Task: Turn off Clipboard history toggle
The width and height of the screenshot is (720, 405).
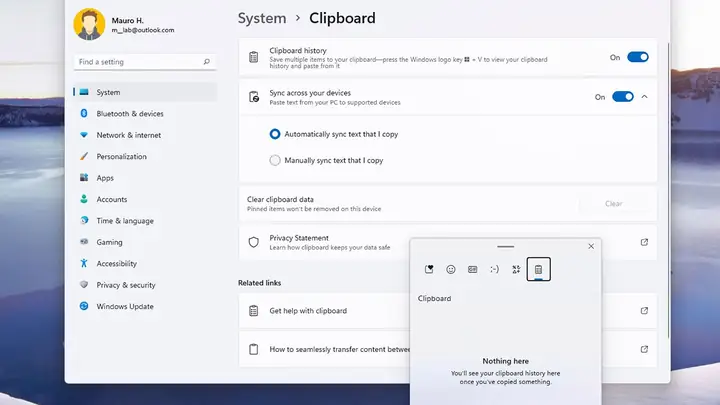Action: coord(638,57)
